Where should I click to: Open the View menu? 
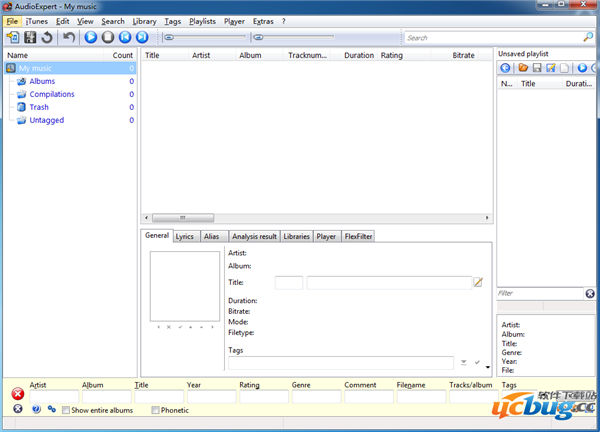pyautogui.click(x=85, y=21)
